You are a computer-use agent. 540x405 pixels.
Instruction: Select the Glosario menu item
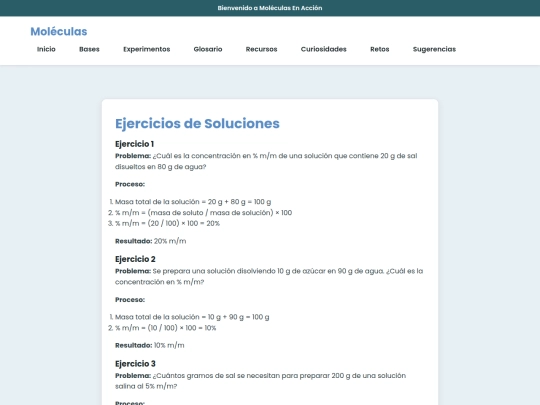[208, 49]
